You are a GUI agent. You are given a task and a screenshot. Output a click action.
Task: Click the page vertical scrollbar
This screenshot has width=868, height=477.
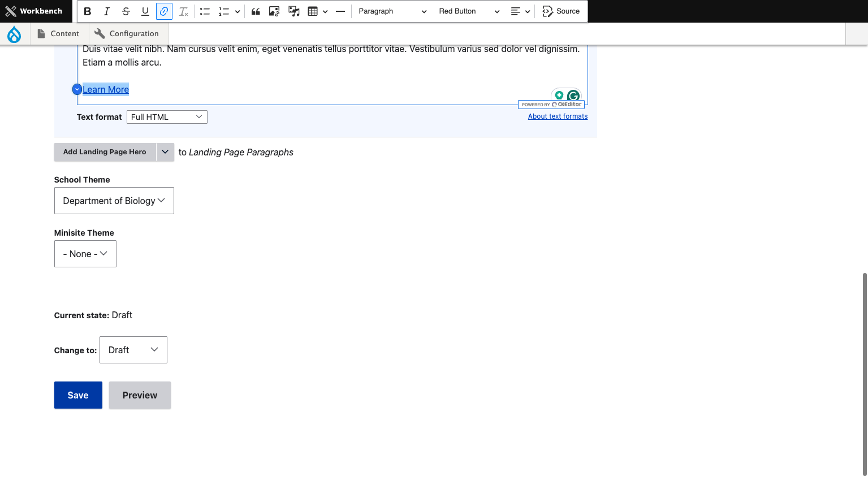click(x=865, y=373)
